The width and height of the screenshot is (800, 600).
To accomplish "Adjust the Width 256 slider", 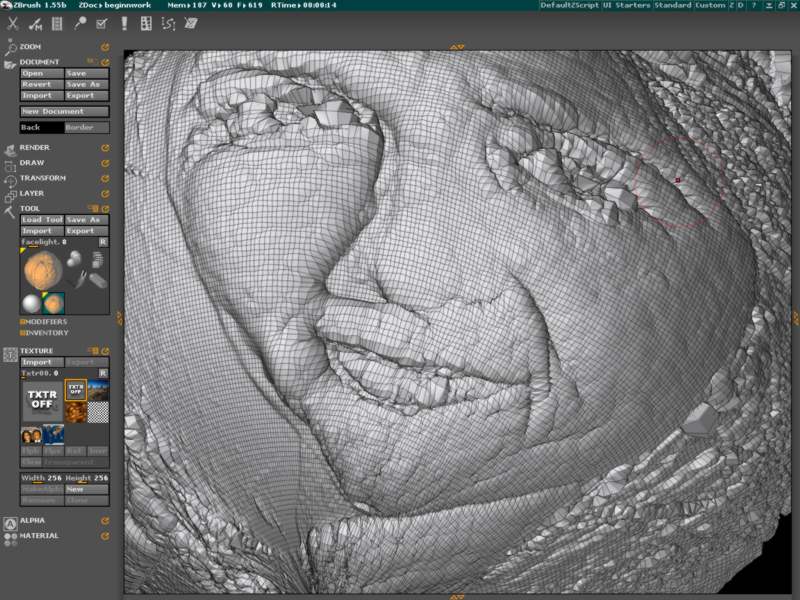I will click(x=42, y=478).
